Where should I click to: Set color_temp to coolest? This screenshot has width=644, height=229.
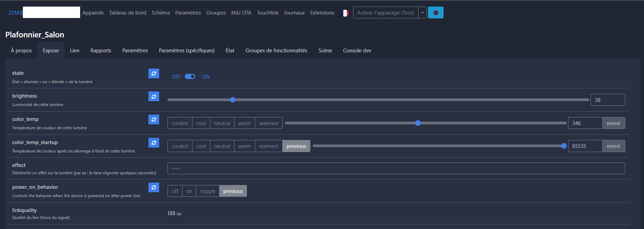click(x=180, y=123)
